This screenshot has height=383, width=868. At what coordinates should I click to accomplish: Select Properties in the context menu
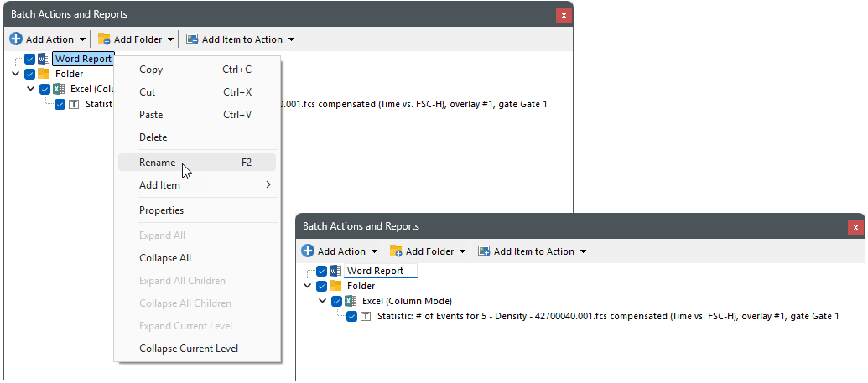161,210
